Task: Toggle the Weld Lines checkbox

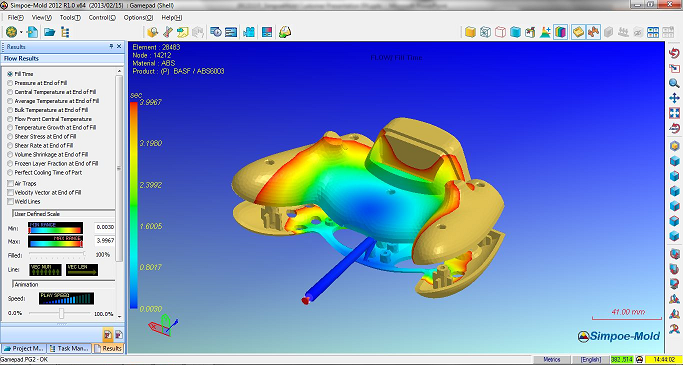Action: click(x=10, y=201)
